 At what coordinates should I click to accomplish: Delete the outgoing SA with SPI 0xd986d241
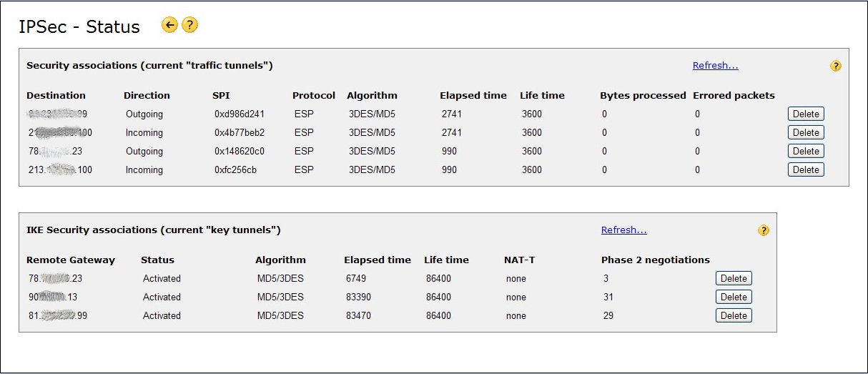point(806,114)
